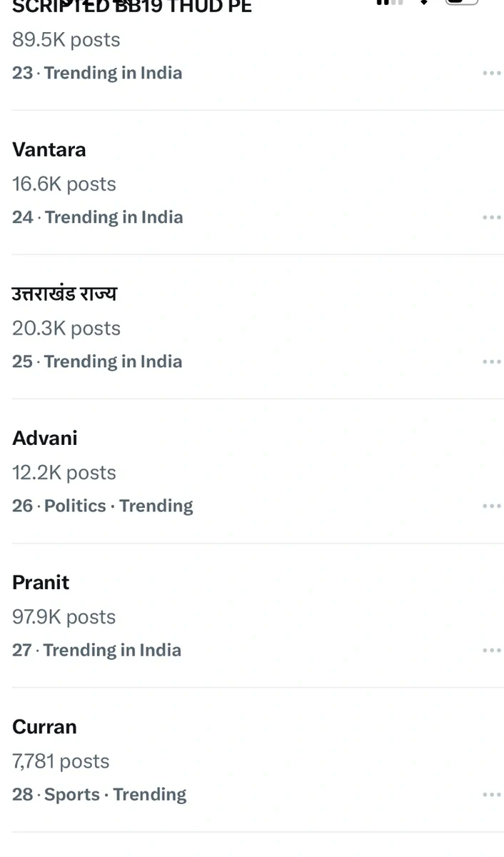Tap the 12.2K posts count under Advani
This screenshot has height=857, width=504.
pos(64,472)
